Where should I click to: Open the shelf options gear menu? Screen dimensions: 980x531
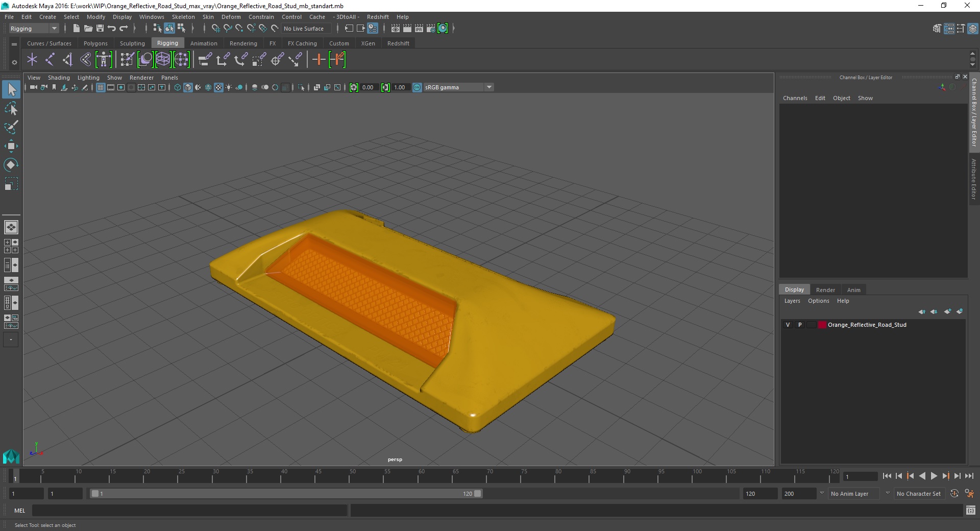click(14, 62)
